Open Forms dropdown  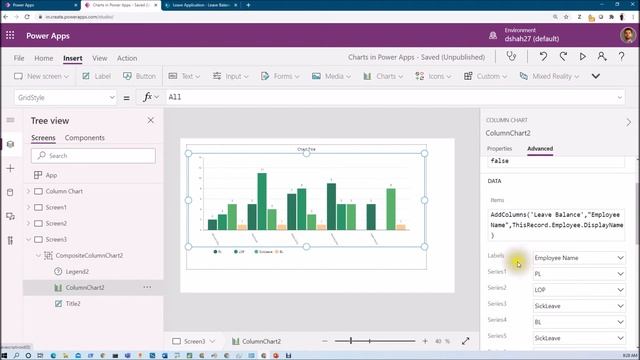[280, 76]
